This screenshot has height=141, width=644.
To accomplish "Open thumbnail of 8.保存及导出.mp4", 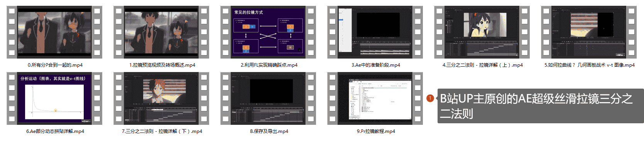I will click(268, 98).
